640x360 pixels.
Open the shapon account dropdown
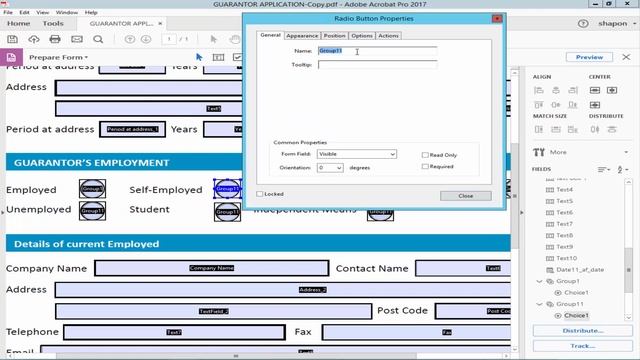click(x=617, y=24)
